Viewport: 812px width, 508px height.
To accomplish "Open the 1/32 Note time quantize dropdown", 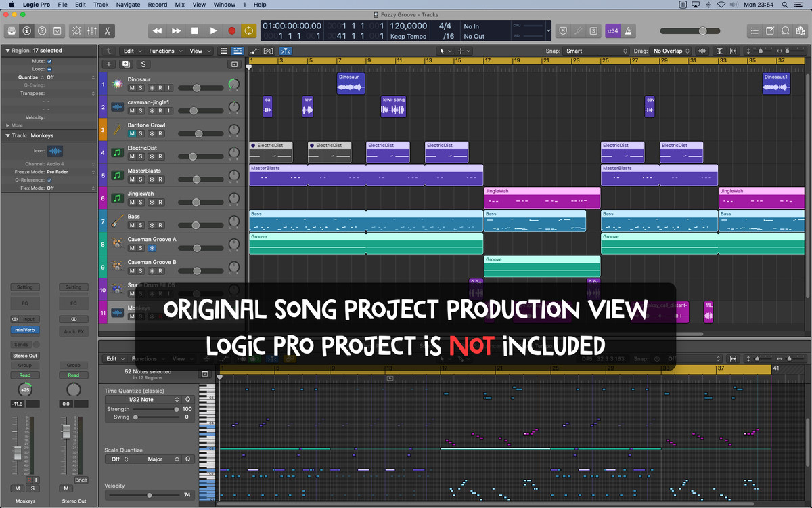I will [143, 400].
